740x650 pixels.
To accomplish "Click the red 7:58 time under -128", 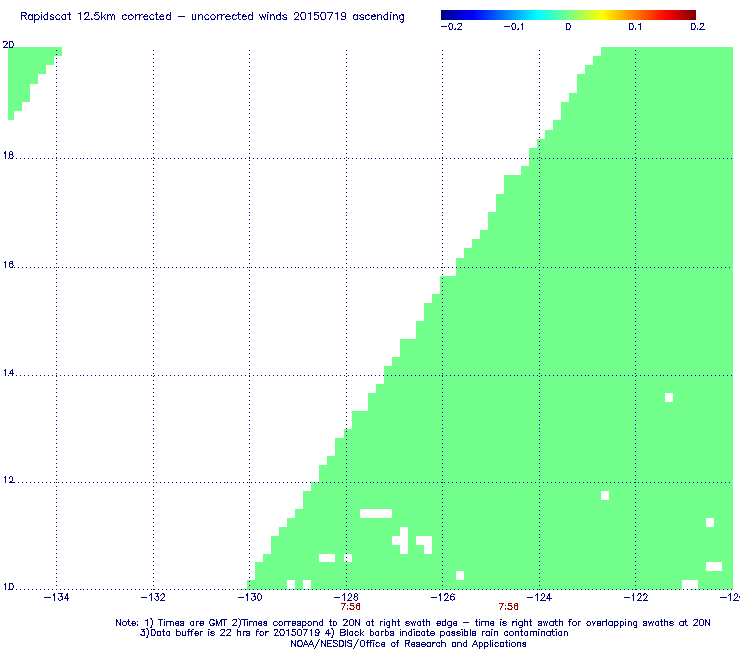I will click(350, 607).
